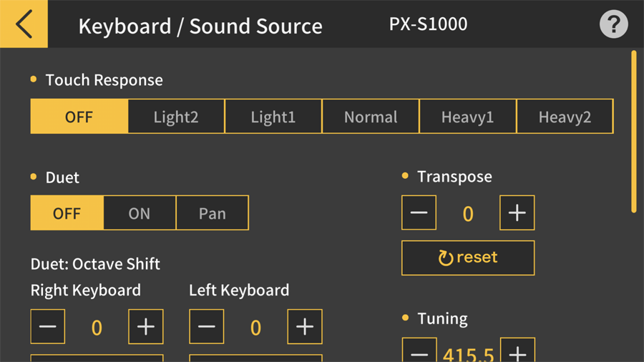Lower the Tuning value with minus

click(x=419, y=351)
